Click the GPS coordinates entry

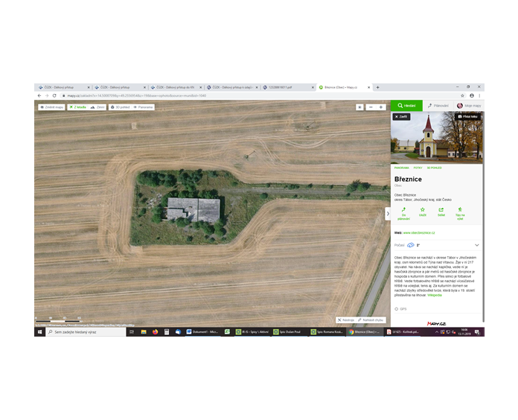[400, 309]
